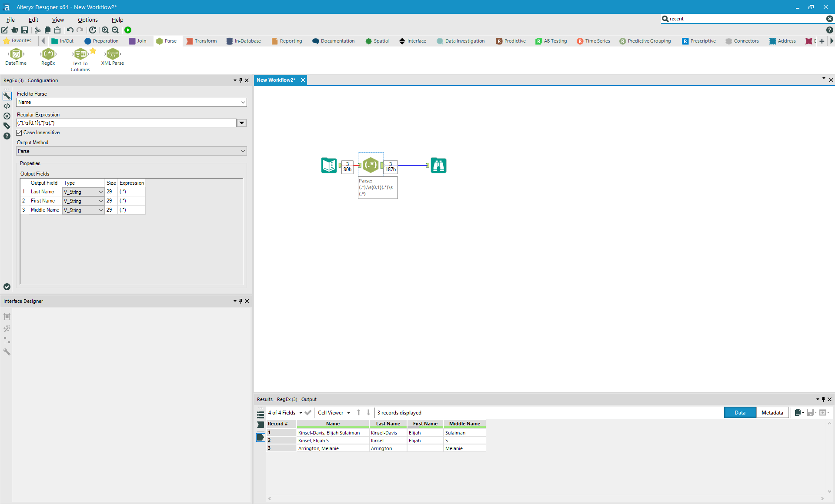Toggle the Case Insensitive checkbox

[19, 133]
